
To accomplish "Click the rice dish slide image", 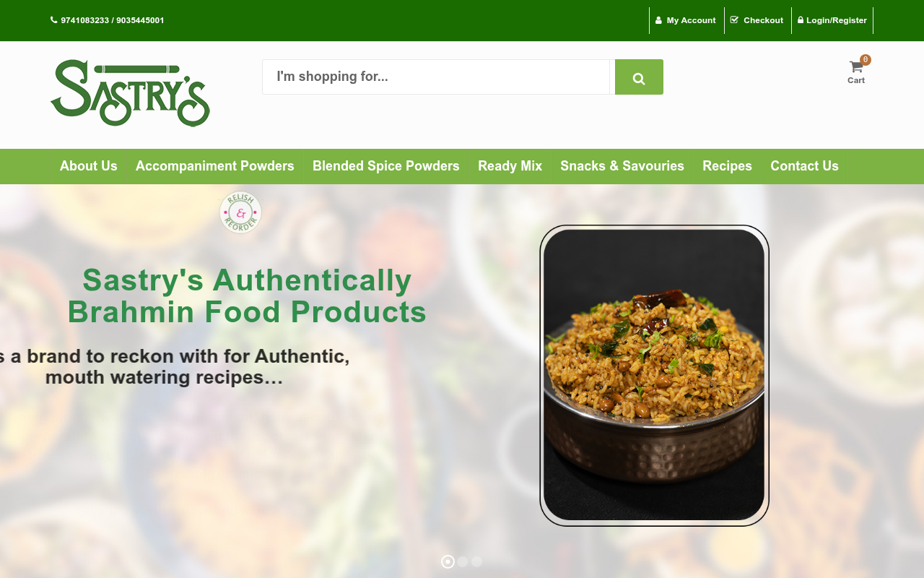I will [x=654, y=375].
